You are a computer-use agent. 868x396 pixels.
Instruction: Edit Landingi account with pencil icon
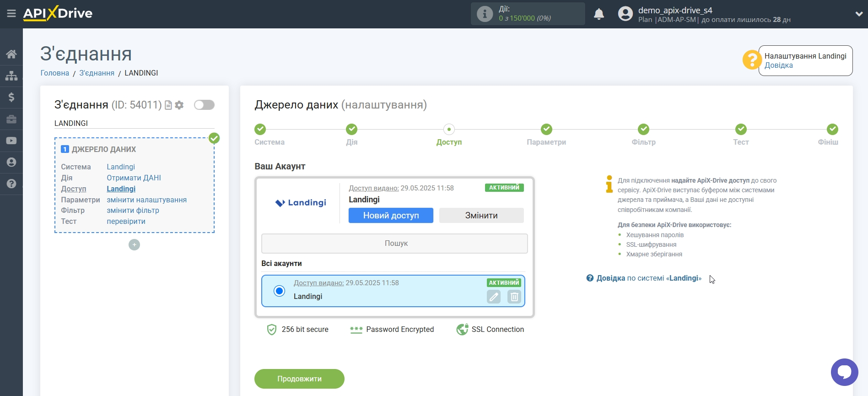(494, 297)
